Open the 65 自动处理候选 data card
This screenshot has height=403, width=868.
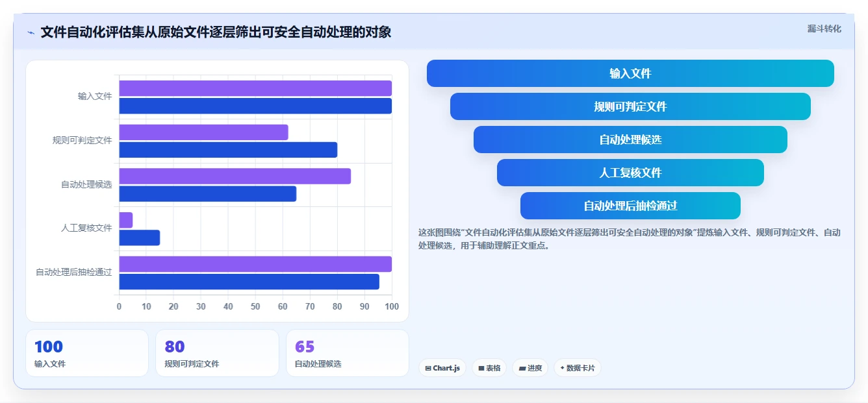click(x=348, y=353)
